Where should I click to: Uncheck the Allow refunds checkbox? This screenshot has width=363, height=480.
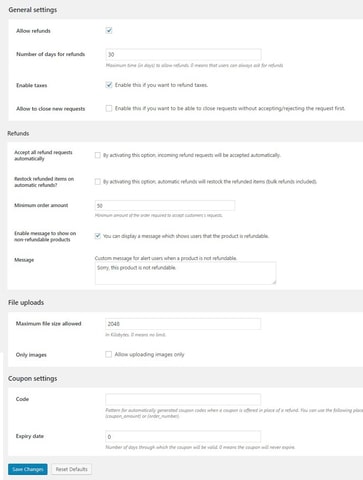[109, 30]
